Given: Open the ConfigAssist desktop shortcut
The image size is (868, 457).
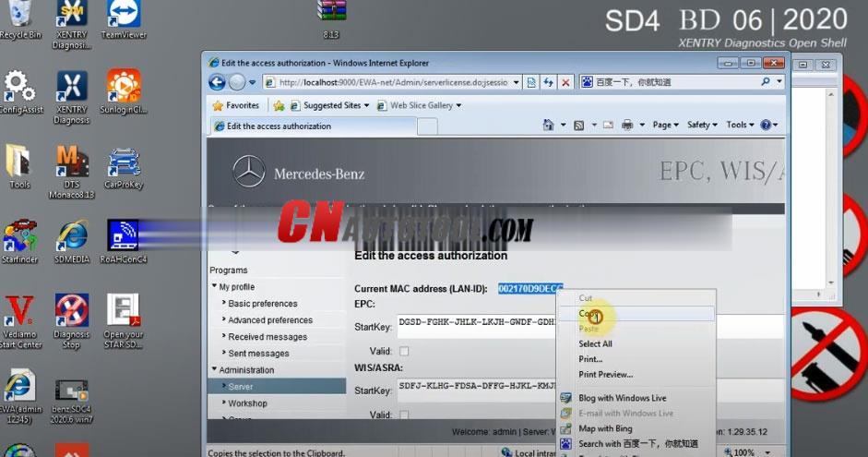Looking at the screenshot, I should (20, 92).
